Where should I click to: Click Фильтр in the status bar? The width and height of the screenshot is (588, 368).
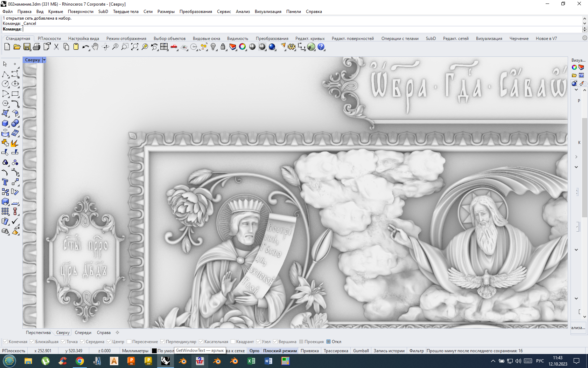tap(416, 351)
